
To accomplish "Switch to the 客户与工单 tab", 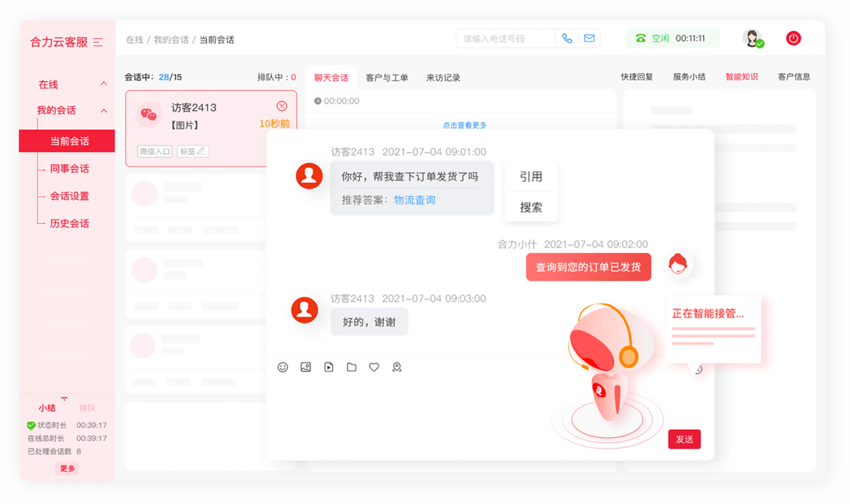I will [x=386, y=78].
